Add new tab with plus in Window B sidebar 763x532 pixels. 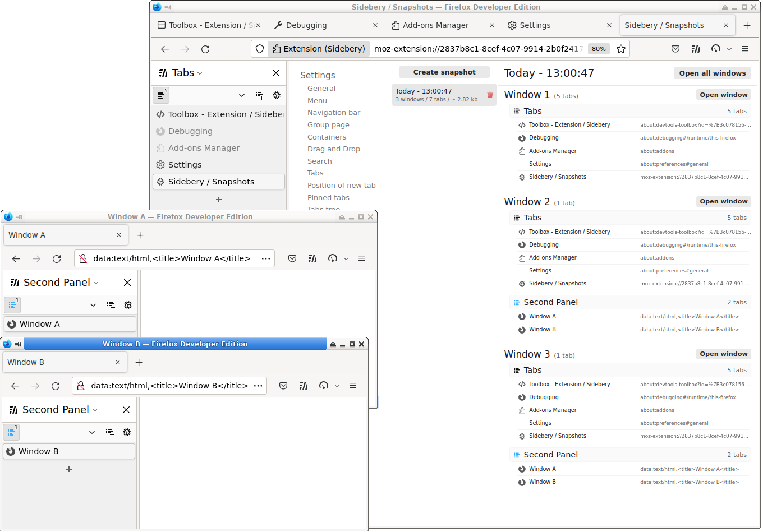pyautogui.click(x=69, y=469)
